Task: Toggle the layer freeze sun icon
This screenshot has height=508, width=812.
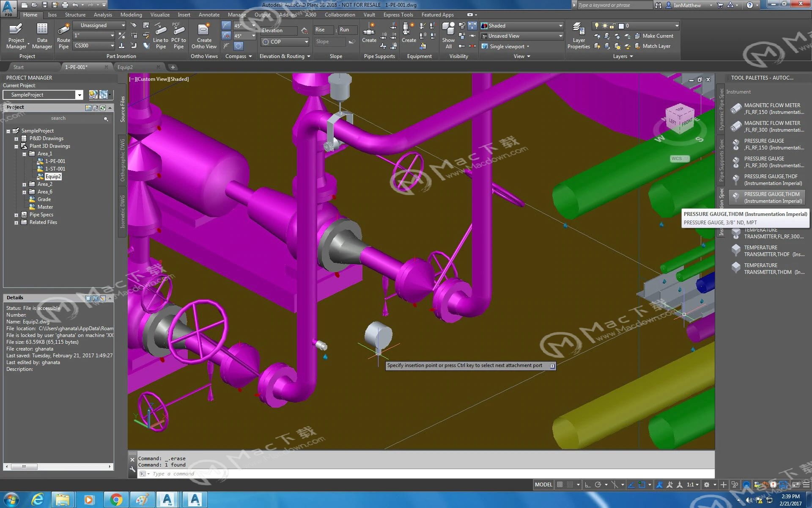Action: point(605,26)
